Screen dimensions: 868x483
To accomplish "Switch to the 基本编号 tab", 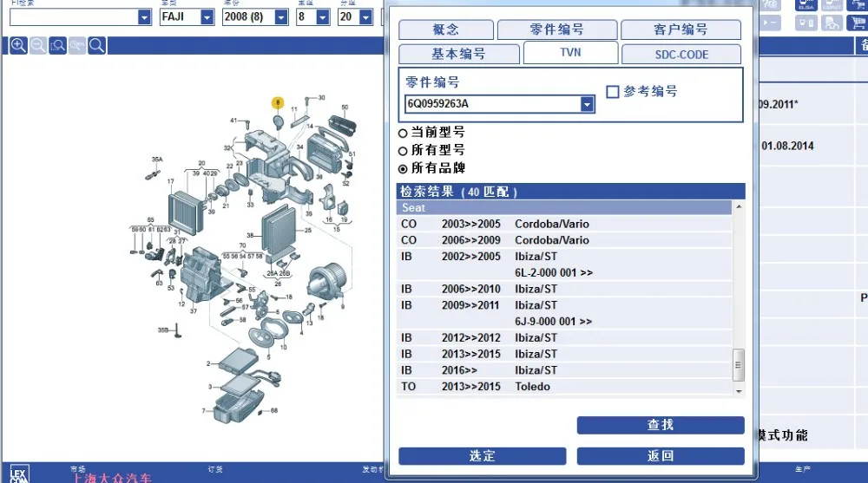I will (459, 54).
